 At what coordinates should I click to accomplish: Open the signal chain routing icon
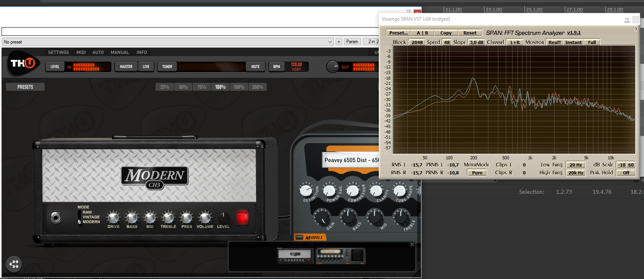pyautogui.click(x=14, y=264)
